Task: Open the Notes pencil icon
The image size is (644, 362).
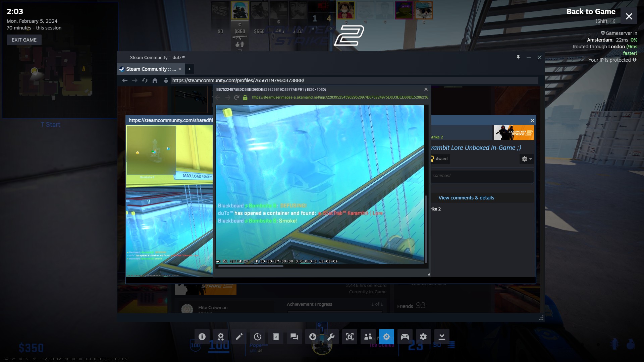Action: 239,337
